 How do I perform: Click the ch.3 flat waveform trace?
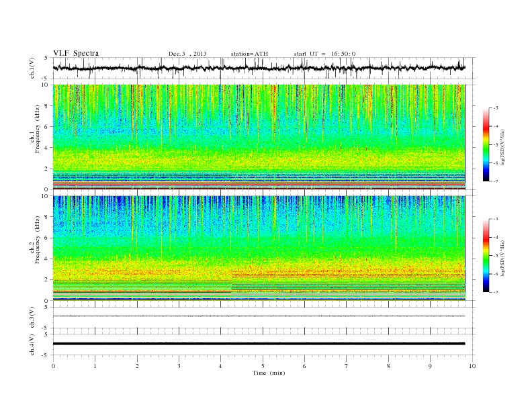(259, 316)
